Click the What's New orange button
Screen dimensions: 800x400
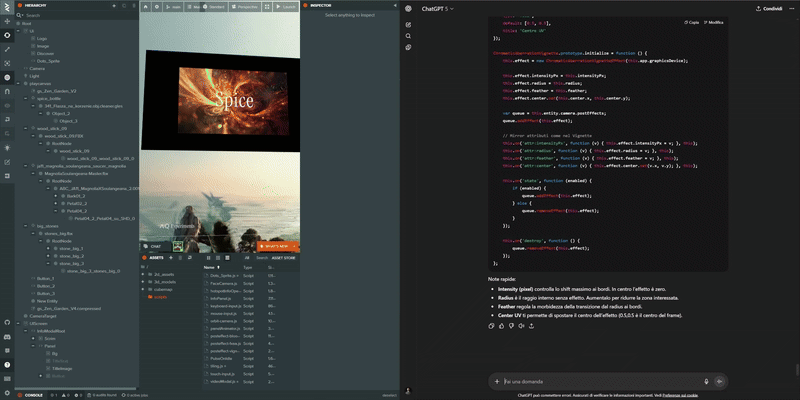pos(278,246)
